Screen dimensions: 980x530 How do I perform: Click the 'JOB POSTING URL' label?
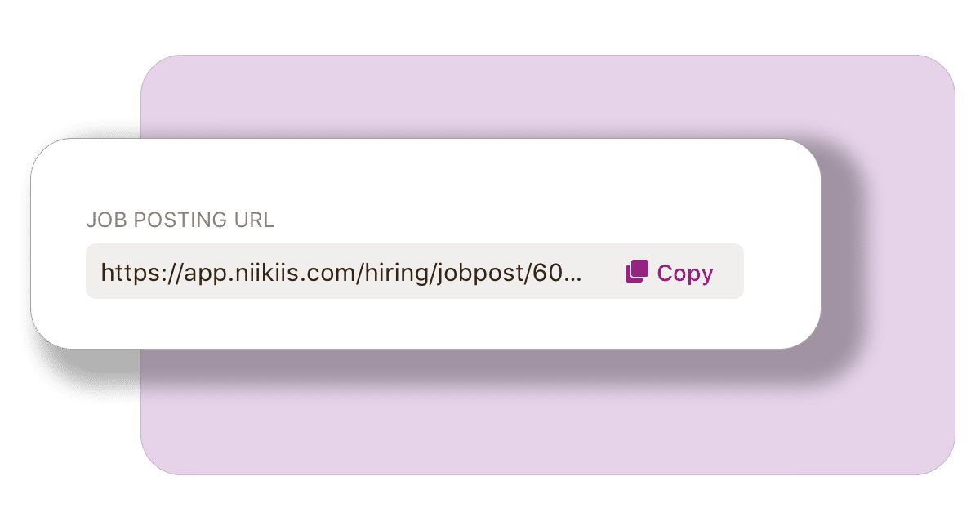pyautogui.click(x=180, y=220)
